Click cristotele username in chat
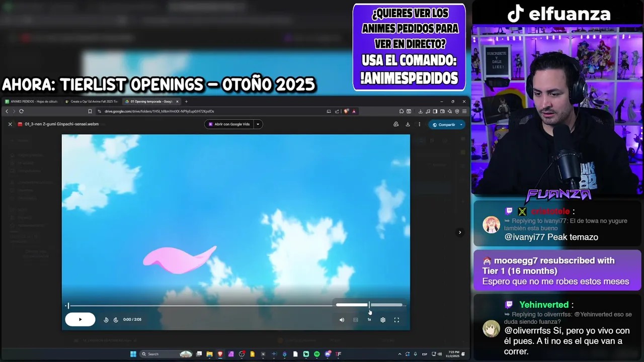 click(550, 212)
